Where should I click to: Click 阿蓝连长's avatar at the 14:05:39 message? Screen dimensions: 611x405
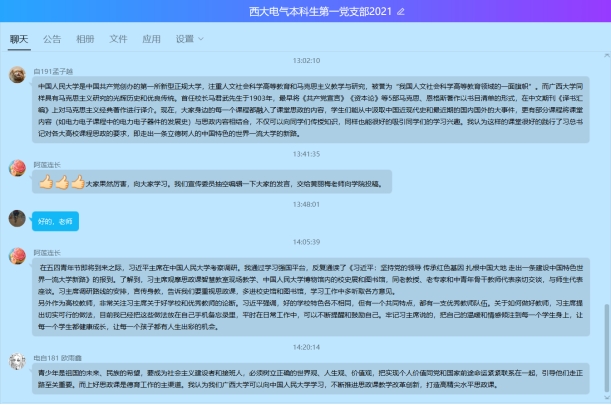click(x=17, y=257)
